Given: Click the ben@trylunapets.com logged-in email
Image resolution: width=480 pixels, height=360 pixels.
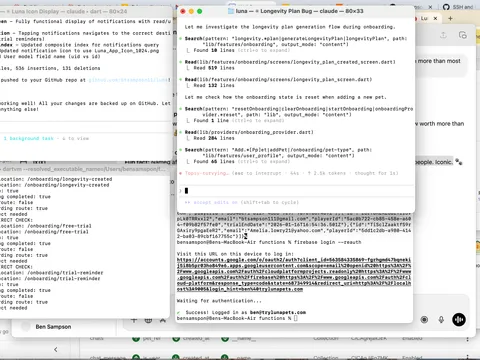Looking at the screenshot, I should (278, 313).
